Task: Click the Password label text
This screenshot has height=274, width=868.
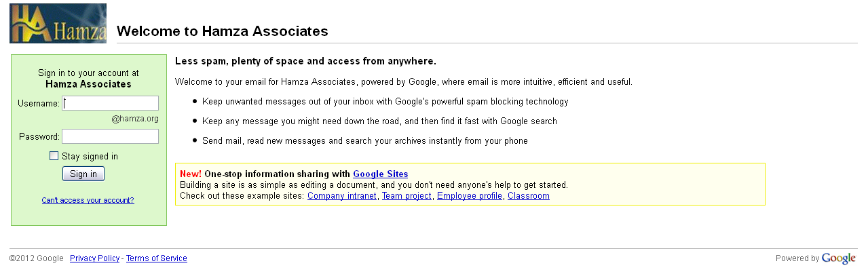Action: tap(39, 136)
